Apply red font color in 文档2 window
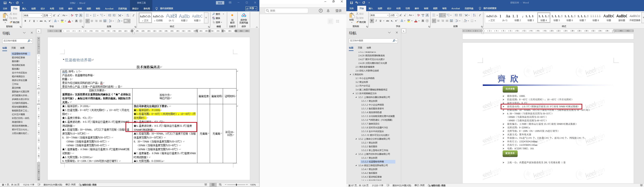The image size is (644, 187). (x=69, y=21)
